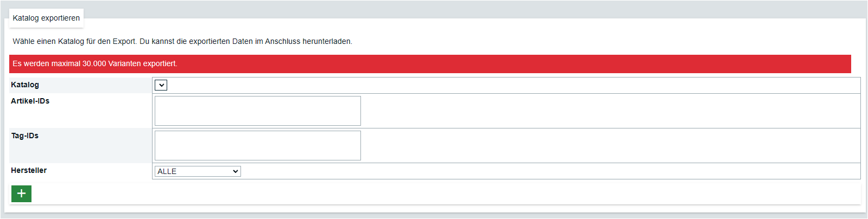Click the Tag-IDs field label
868x219 pixels.
click(x=25, y=136)
